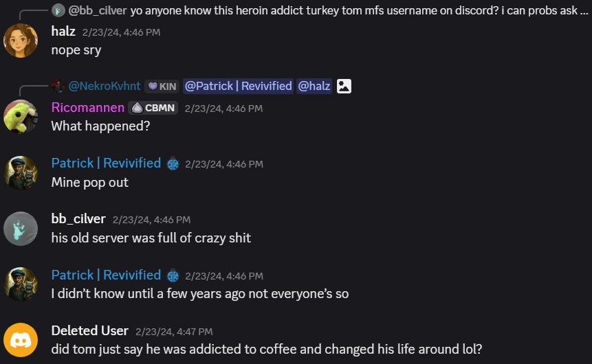Click the KIN server tag in the reply
592x364 pixels.
coord(162,87)
